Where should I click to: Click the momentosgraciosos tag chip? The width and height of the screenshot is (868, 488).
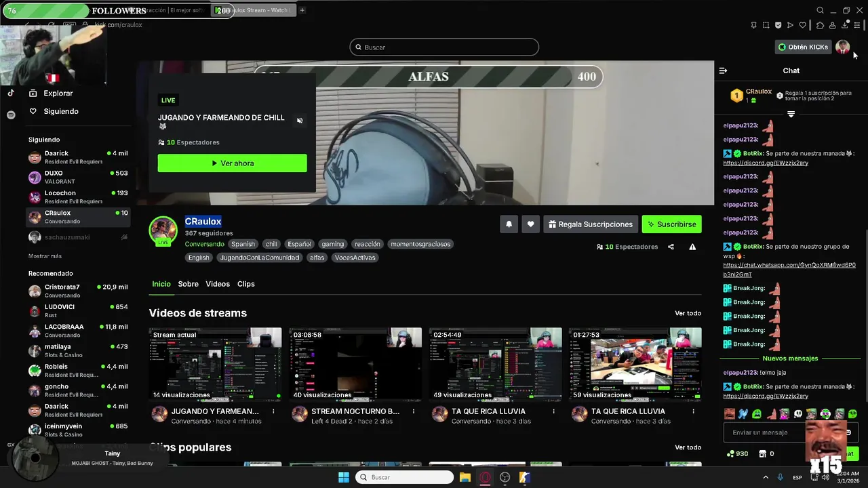(x=420, y=244)
